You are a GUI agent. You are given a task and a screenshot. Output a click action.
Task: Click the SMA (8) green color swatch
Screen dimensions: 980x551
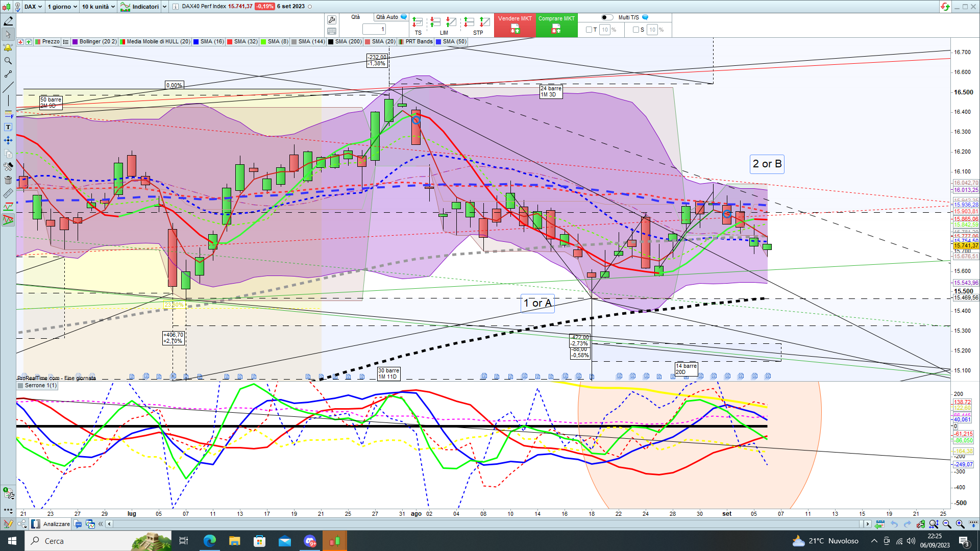263,42
